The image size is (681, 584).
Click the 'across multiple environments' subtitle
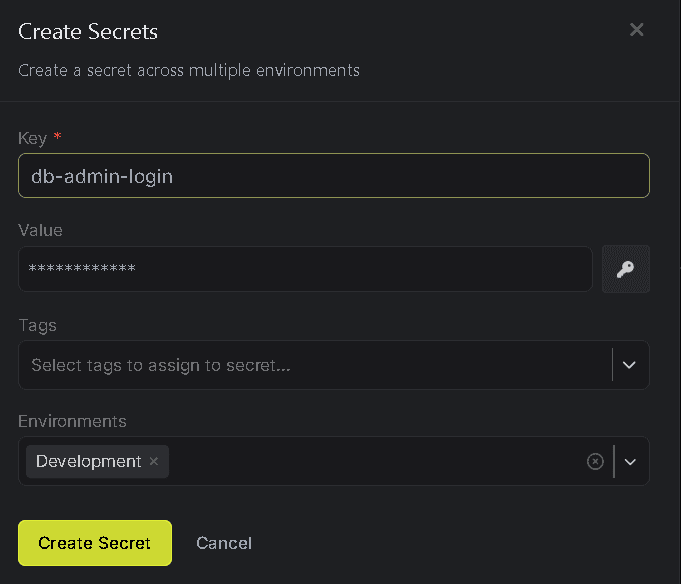189,70
